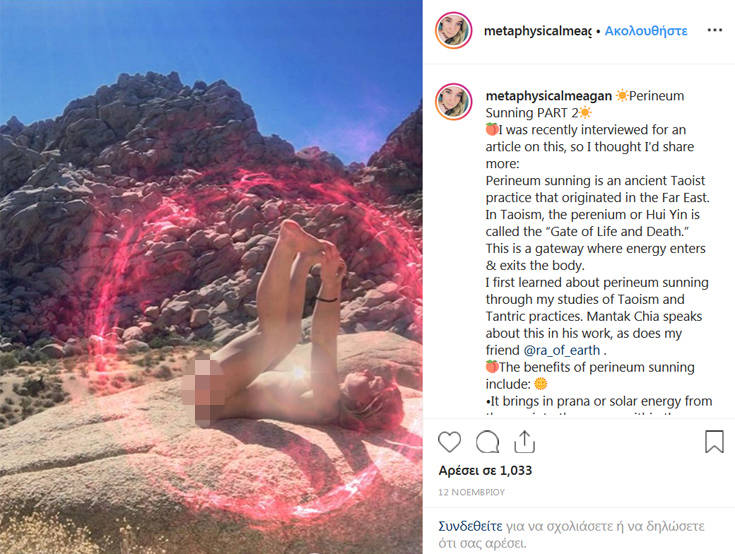Open the metaphysicalmeagan caption username

[x=548, y=96]
